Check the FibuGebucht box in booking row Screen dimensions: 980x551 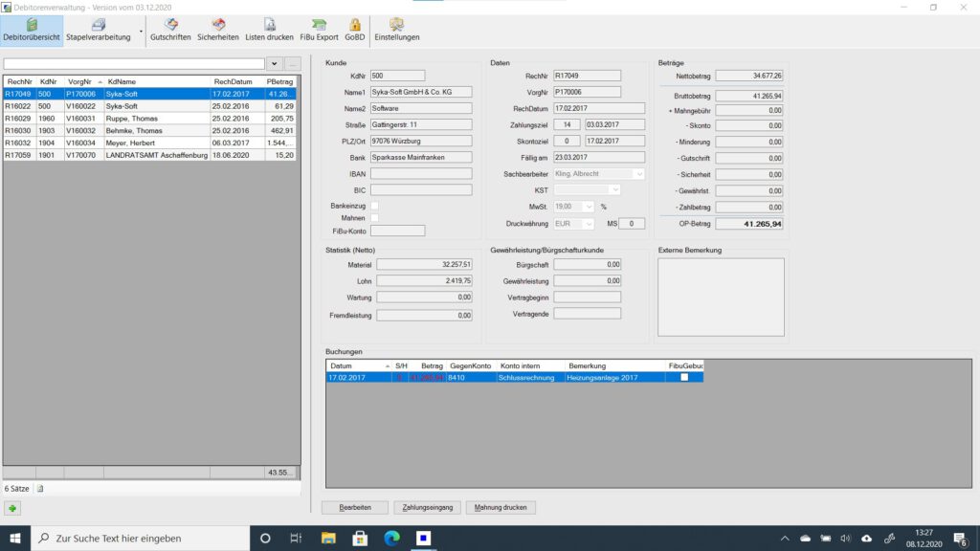pyautogui.click(x=683, y=378)
